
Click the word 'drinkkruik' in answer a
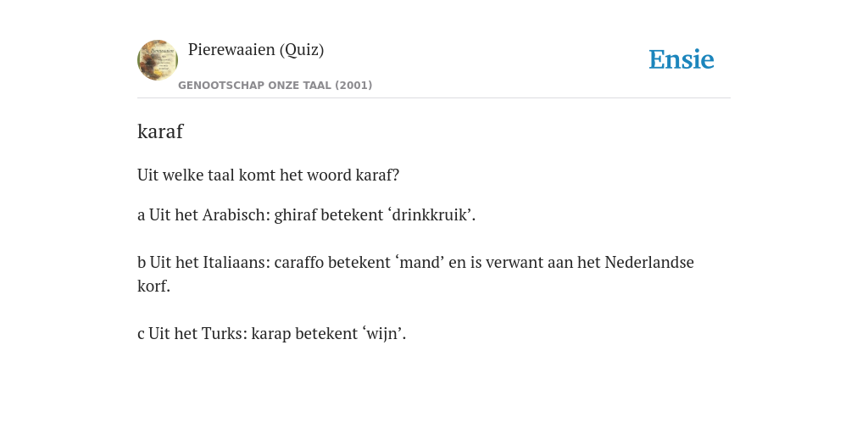point(430,214)
